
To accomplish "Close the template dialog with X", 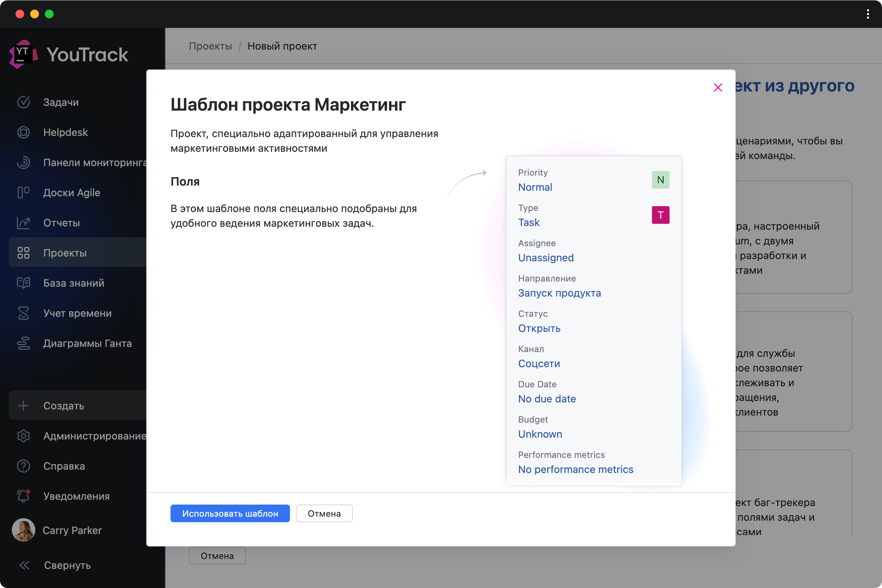I will tap(718, 87).
